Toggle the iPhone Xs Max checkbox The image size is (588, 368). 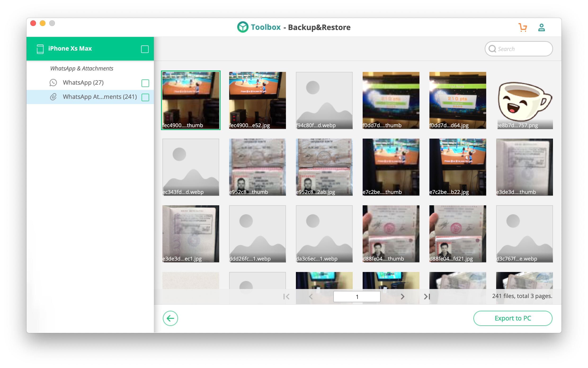click(x=145, y=49)
